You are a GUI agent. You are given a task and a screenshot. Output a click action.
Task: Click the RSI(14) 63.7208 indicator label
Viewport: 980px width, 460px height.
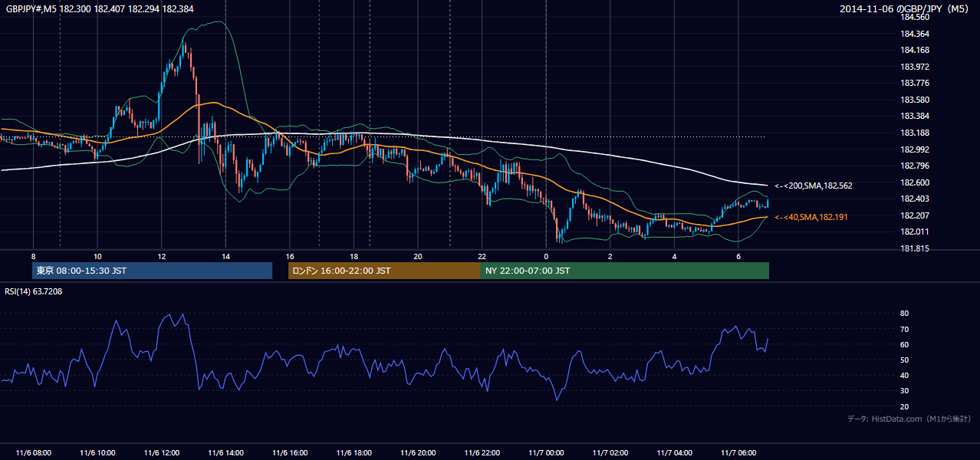(33, 291)
